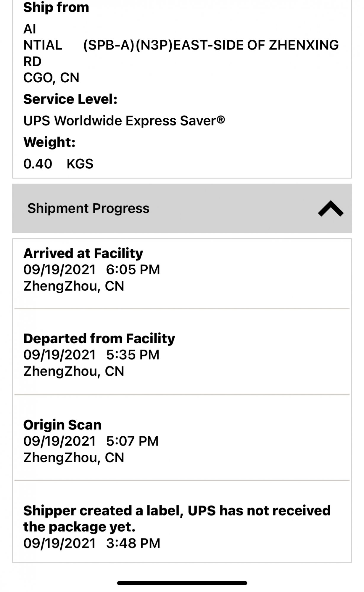
Task: Tap ZhengZhou, CN under Departed from Facility
Action: point(74,371)
